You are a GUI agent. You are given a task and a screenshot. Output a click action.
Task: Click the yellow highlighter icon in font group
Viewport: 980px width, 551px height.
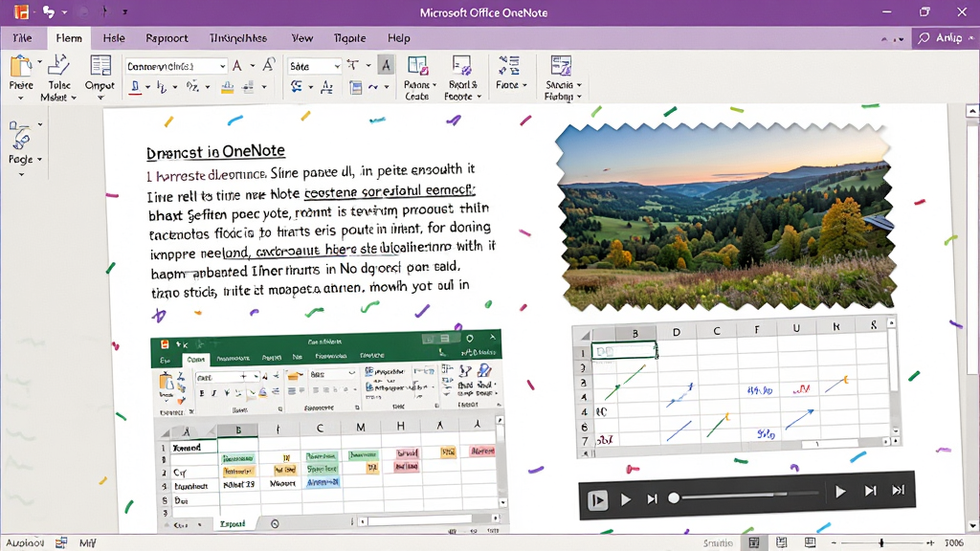pos(228,87)
